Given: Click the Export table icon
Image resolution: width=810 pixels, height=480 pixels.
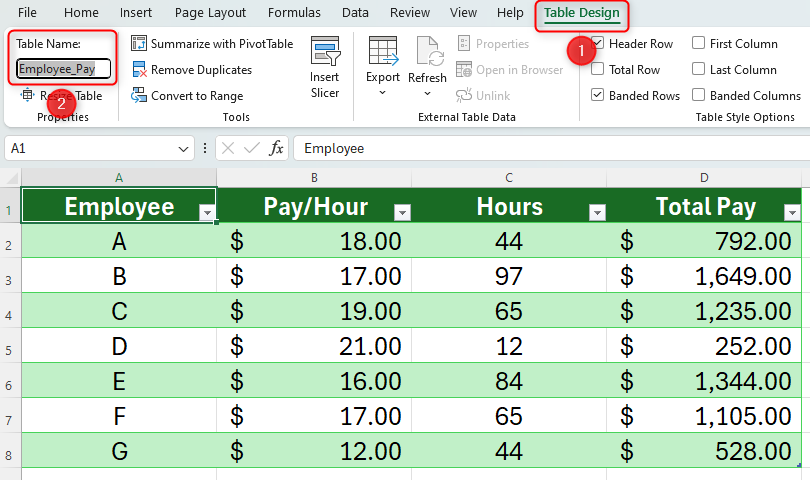Looking at the screenshot, I should 382,52.
